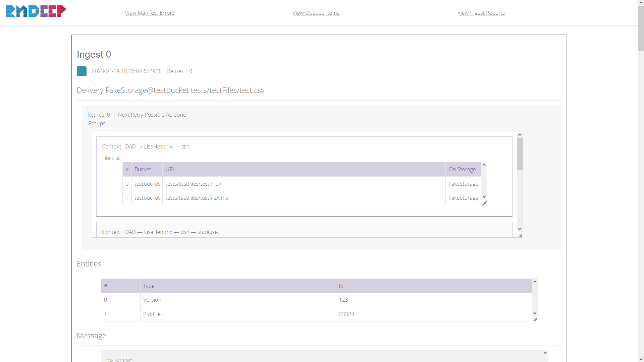The width and height of the screenshot is (644, 362).
Task: Click the Groups panel scrollbar thumb
Action: point(520,154)
